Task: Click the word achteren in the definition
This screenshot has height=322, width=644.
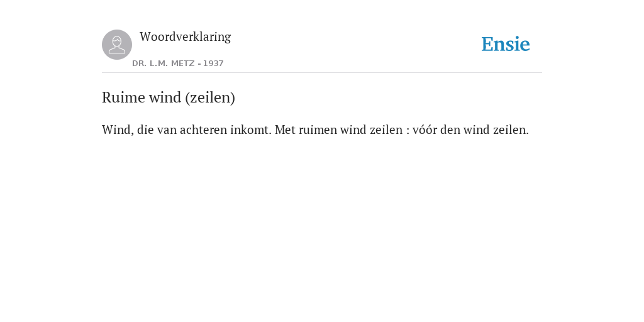Action: 203,130
